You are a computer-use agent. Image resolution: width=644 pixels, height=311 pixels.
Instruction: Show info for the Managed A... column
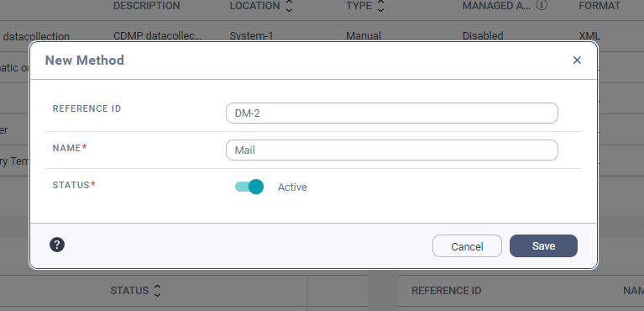(542, 5)
